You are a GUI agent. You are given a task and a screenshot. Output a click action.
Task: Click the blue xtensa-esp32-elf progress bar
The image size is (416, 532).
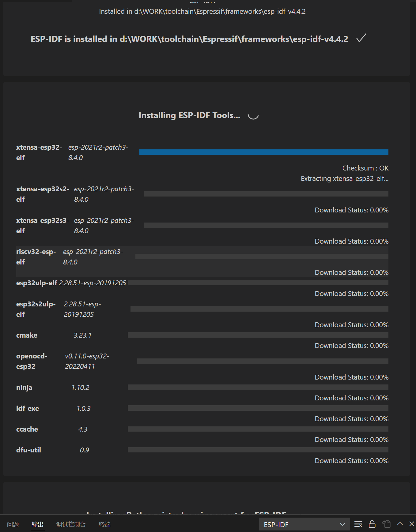click(x=264, y=152)
